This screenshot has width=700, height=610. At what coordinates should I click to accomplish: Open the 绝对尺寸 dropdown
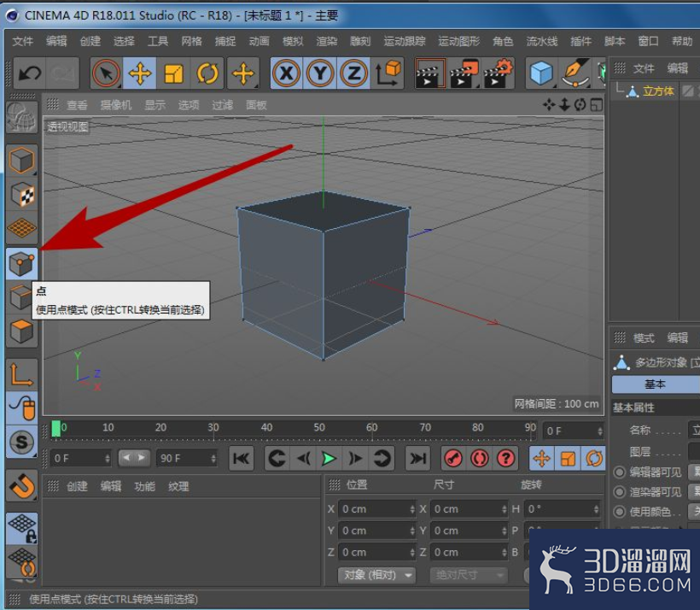[x=469, y=574]
